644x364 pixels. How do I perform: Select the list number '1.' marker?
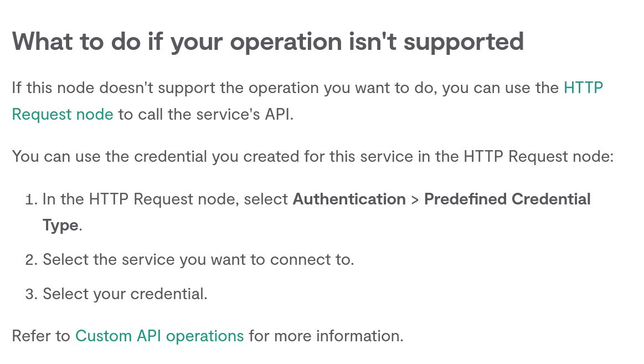pyautogui.click(x=32, y=199)
